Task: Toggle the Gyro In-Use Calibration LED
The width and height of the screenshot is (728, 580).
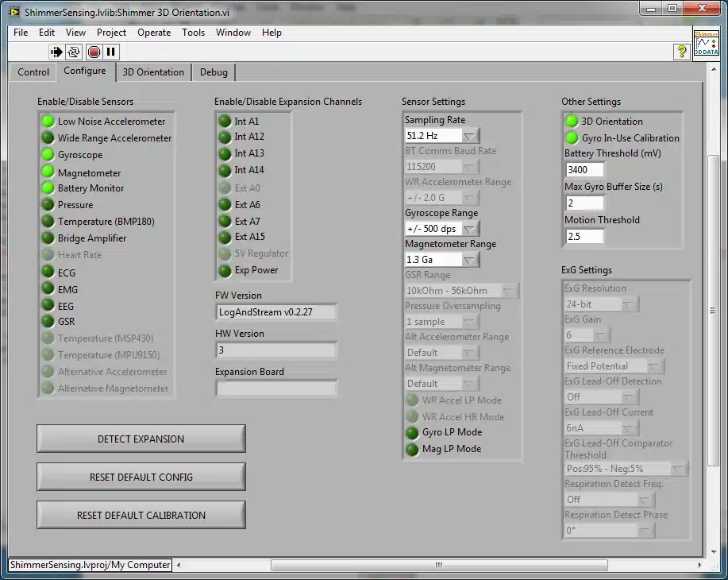Action: point(572,138)
